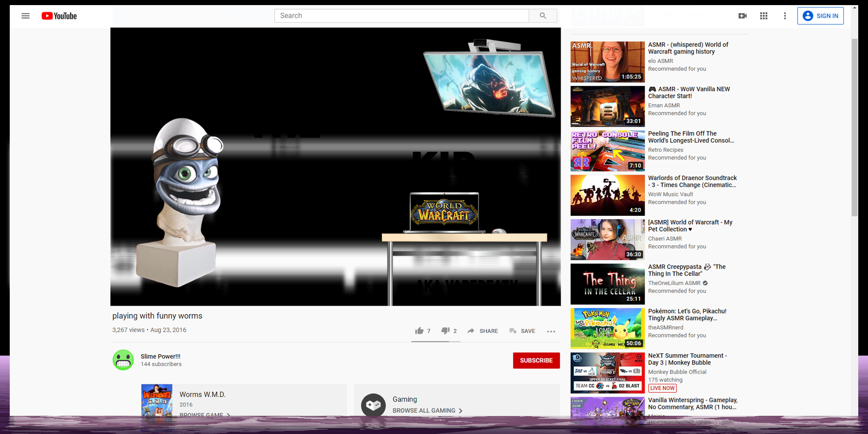Screen dimensions: 868x434
Task: Click the Gaming controller icon
Action: [373, 405]
